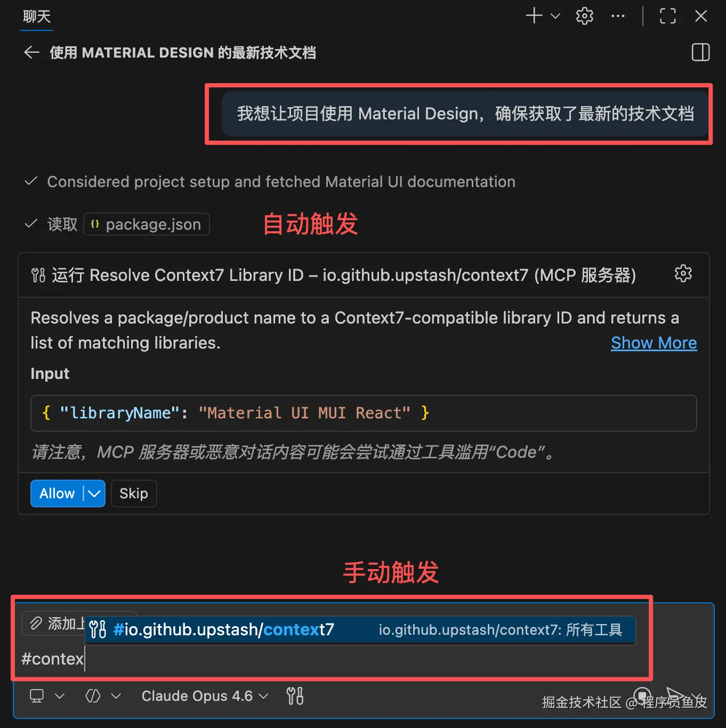Click the add context paperclip button
The height and width of the screenshot is (728, 726).
point(53,623)
